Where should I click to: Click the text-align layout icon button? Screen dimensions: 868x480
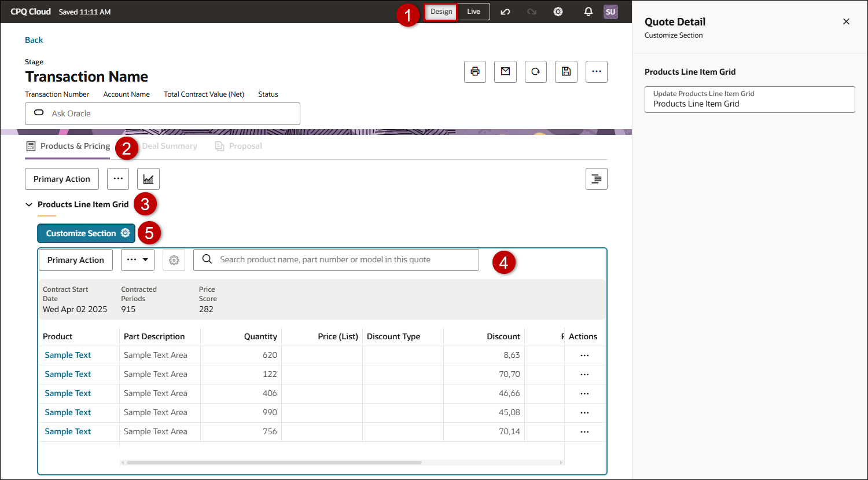(x=597, y=179)
